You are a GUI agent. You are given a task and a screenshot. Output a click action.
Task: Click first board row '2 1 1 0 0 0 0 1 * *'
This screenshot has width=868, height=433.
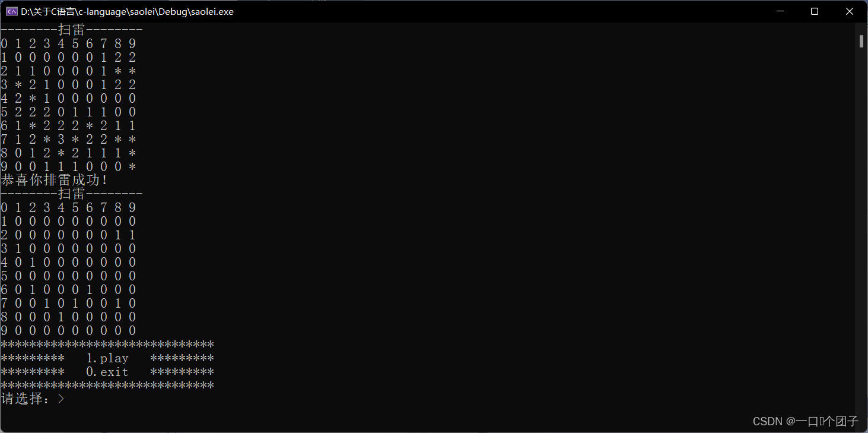(x=69, y=71)
